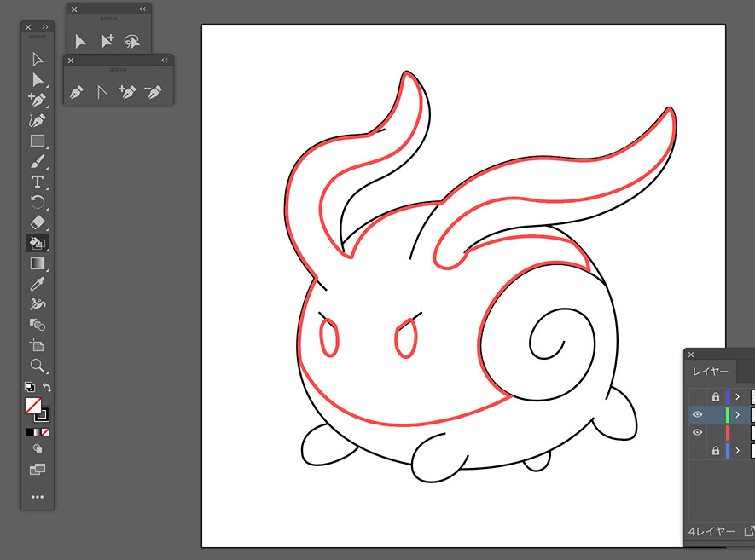Show the bottom locked layer via visibility box
This screenshot has height=560, width=755.
click(697, 451)
